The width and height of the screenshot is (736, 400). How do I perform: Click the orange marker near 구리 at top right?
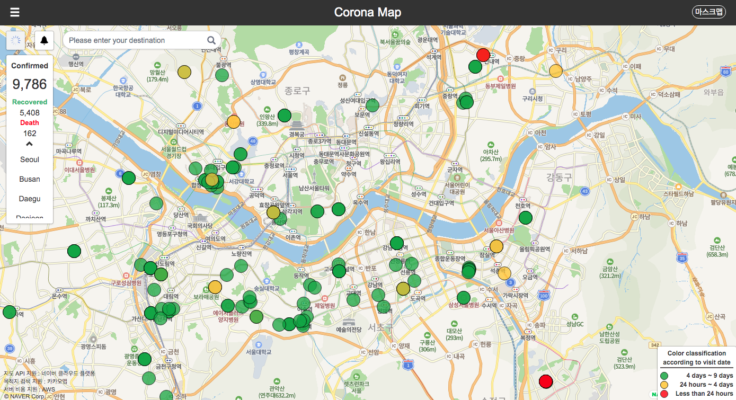[555, 71]
